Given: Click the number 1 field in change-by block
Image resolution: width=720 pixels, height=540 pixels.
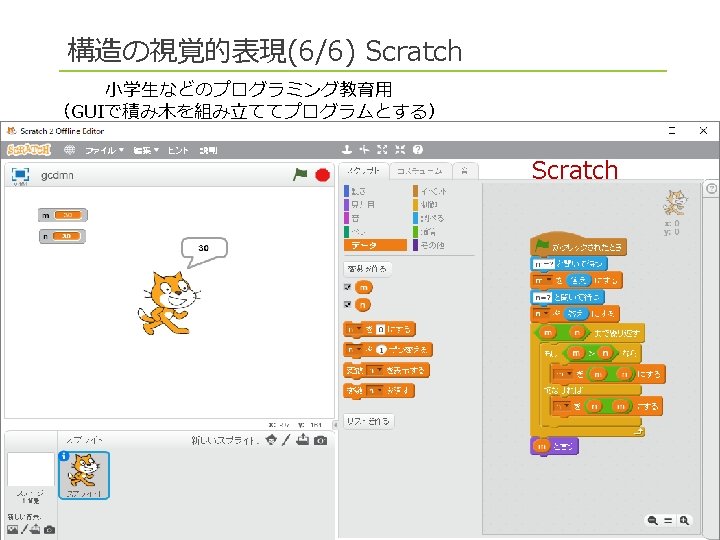Looking at the screenshot, I should click(381, 350).
